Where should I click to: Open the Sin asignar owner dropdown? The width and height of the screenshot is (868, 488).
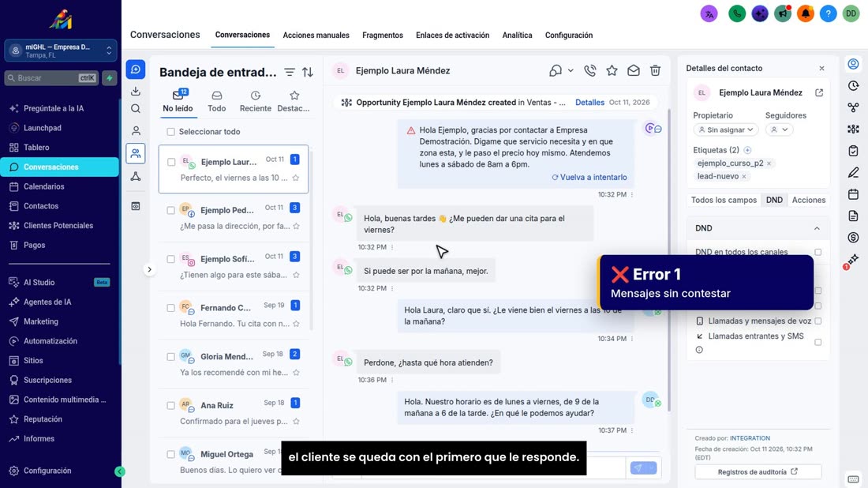[726, 130]
